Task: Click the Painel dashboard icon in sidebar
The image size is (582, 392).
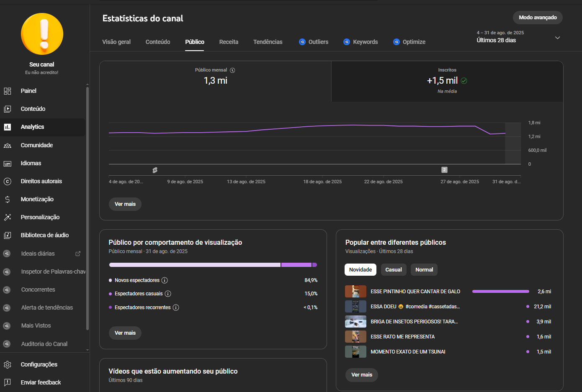Action: (x=8, y=91)
